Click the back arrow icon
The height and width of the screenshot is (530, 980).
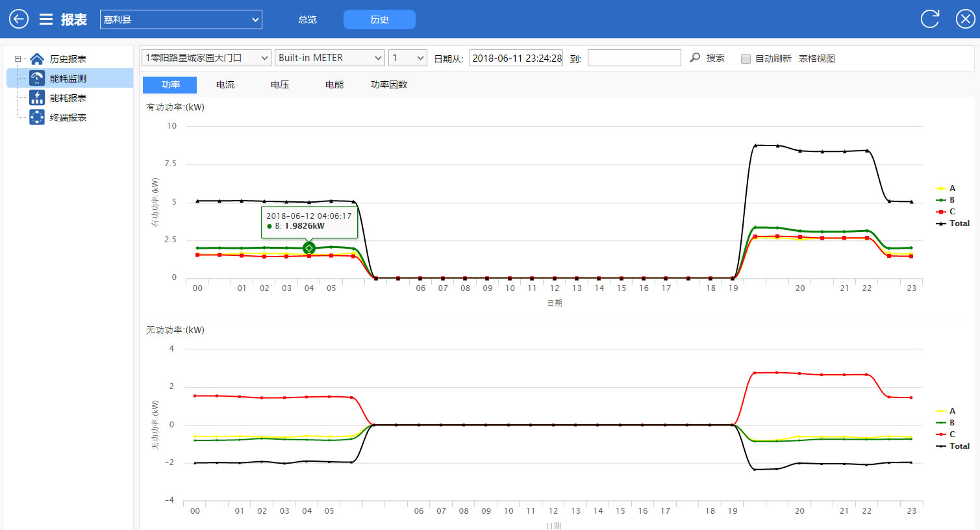pyautogui.click(x=18, y=19)
